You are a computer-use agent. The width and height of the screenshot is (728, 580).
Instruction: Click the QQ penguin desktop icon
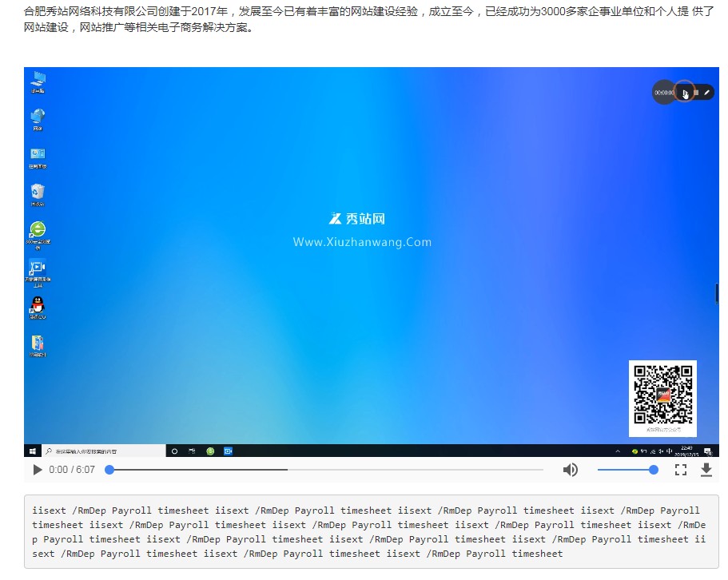tap(38, 305)
